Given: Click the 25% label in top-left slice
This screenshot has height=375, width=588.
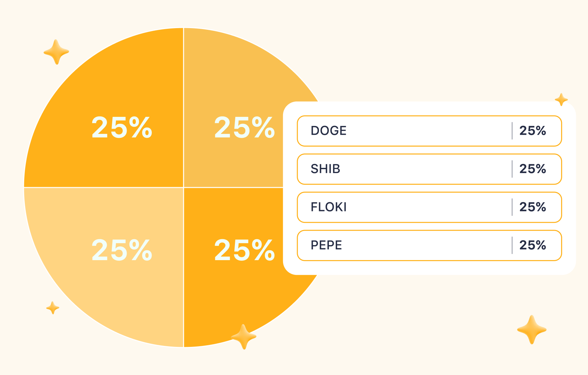Looking at the screenshot, I should pos(122,127).
